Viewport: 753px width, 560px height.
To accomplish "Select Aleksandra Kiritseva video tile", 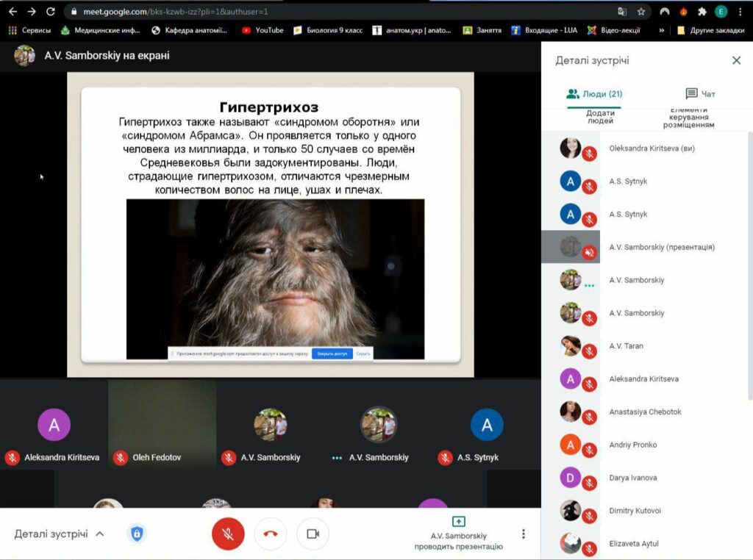I will [54, 425].
